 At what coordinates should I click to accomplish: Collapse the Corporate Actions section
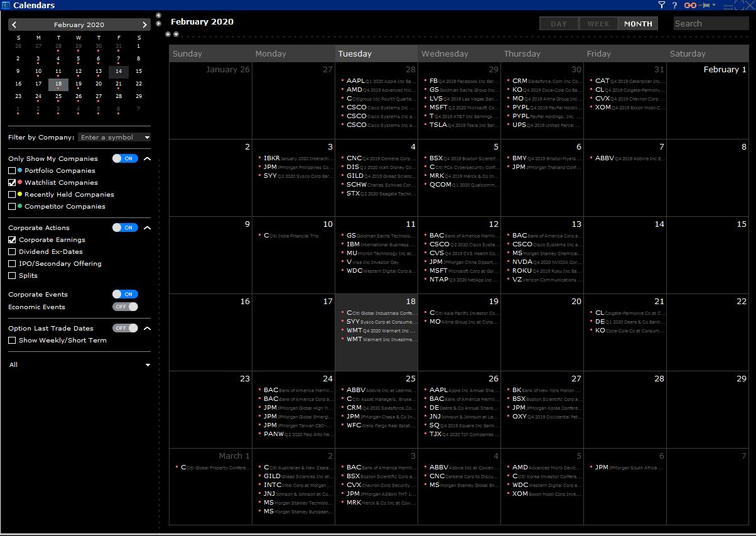pyautogui.click(x=147, y=228)
